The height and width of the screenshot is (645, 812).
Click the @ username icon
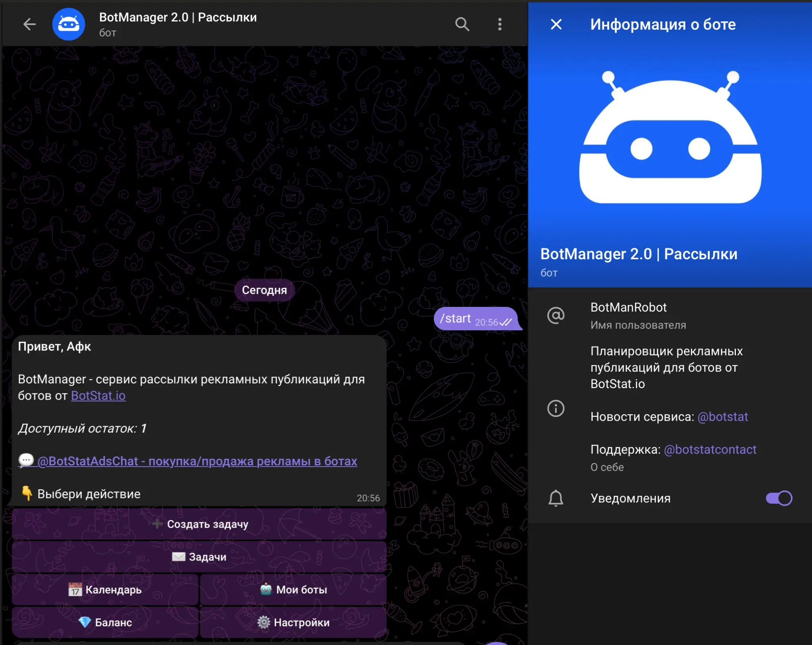coord(556,315)
